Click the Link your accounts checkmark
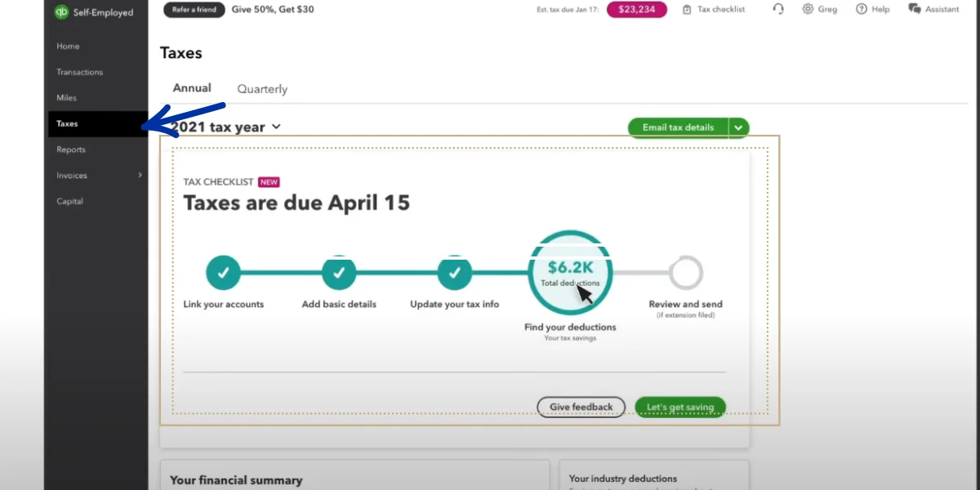Image resolution: width=980 pixels, height=490 pixels. click(x=223, y=273)
